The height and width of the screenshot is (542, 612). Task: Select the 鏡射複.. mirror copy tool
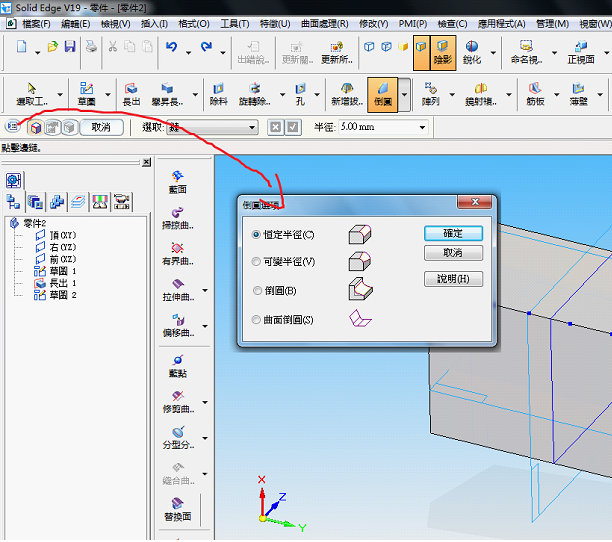(x=481, y=95)
